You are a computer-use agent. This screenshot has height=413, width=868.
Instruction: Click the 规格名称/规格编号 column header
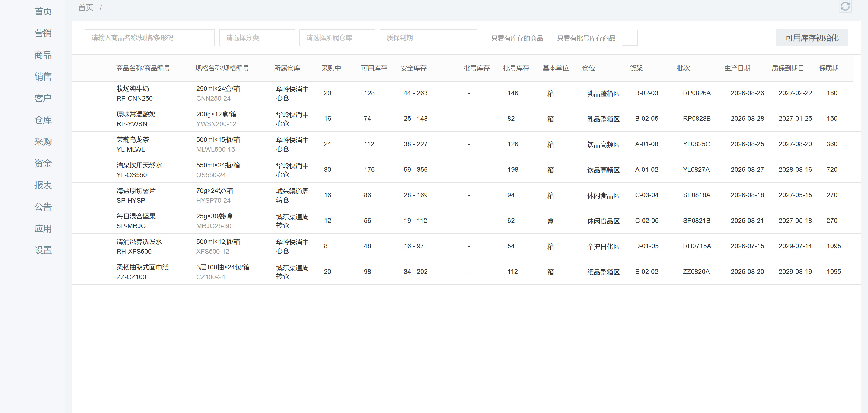pos(222,68)
